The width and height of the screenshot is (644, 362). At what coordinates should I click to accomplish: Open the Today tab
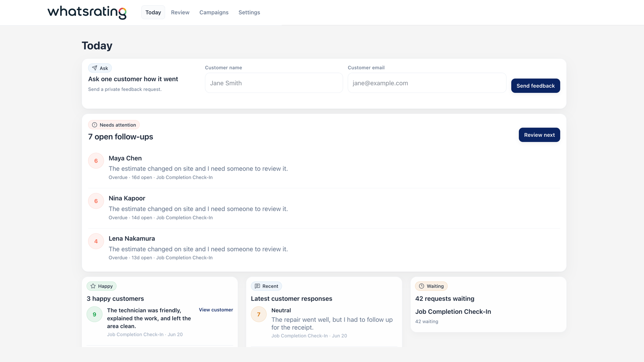click(153, 12)
